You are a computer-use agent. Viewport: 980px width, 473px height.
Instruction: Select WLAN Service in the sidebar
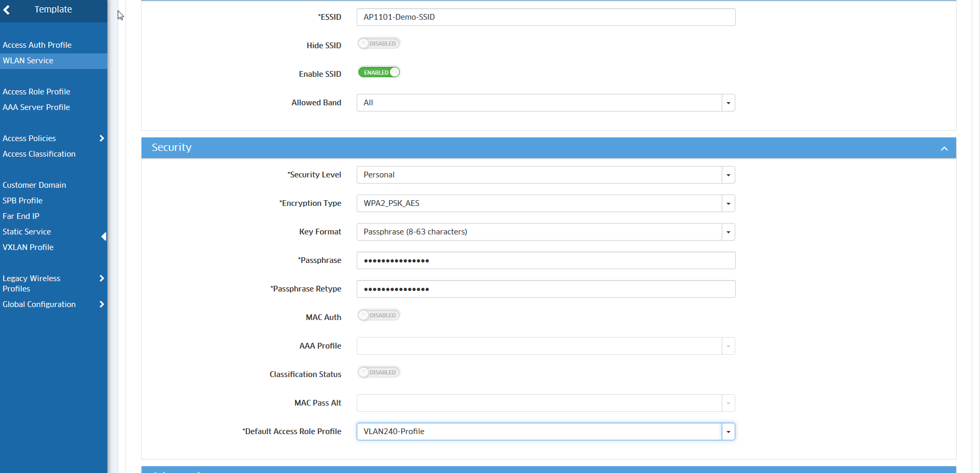click(28, 61)
